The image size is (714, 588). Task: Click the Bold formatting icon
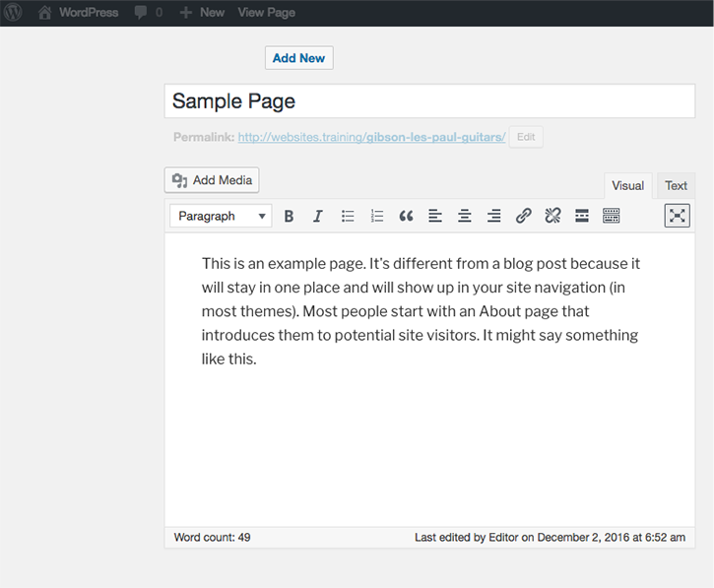pyautogui.click(x=289, y=217)
